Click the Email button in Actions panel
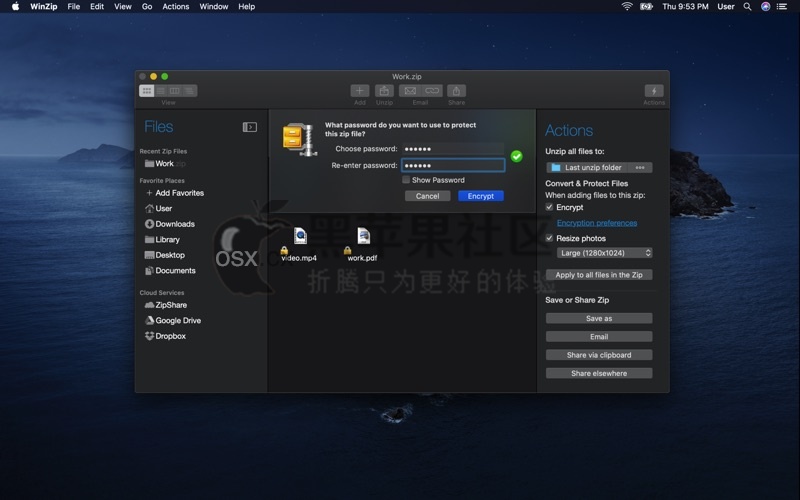 pyautogui.click(x=599, y=337)
